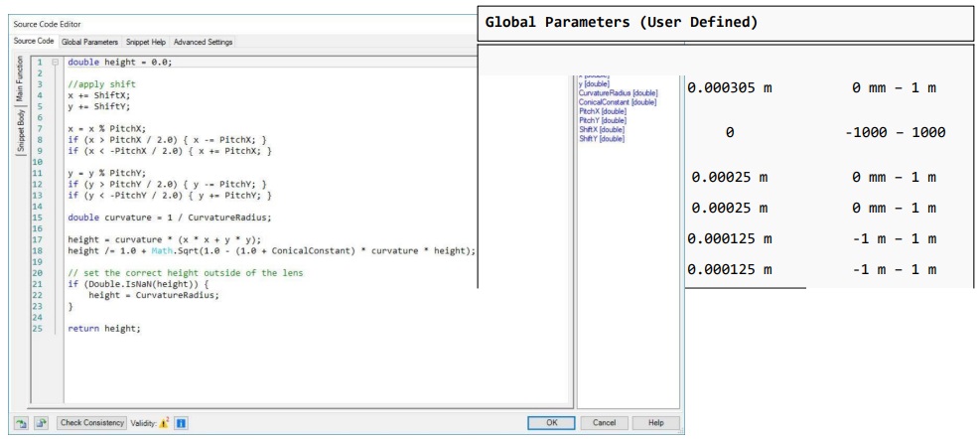Open the Global Parameters tab
The image size is (980, 439).
[x=89, y=42]
